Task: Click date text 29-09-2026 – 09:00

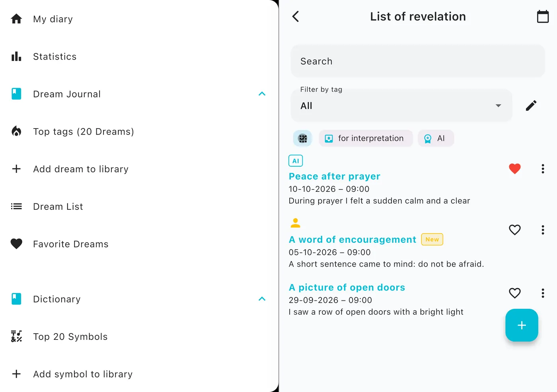Action: pos(330,300)
